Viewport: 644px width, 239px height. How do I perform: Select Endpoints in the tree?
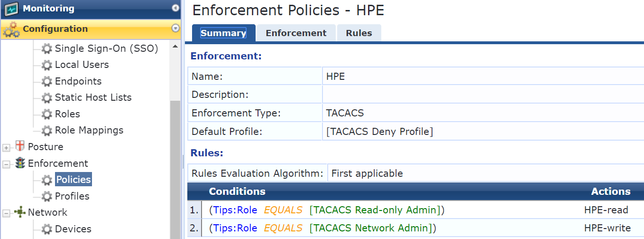(x=78, y=81)
